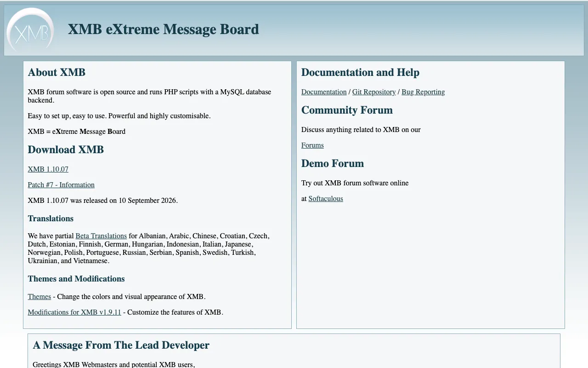Click the Community Forum heading
The width and height of the screenshot is (588, 368).
(x=347, y=110)
